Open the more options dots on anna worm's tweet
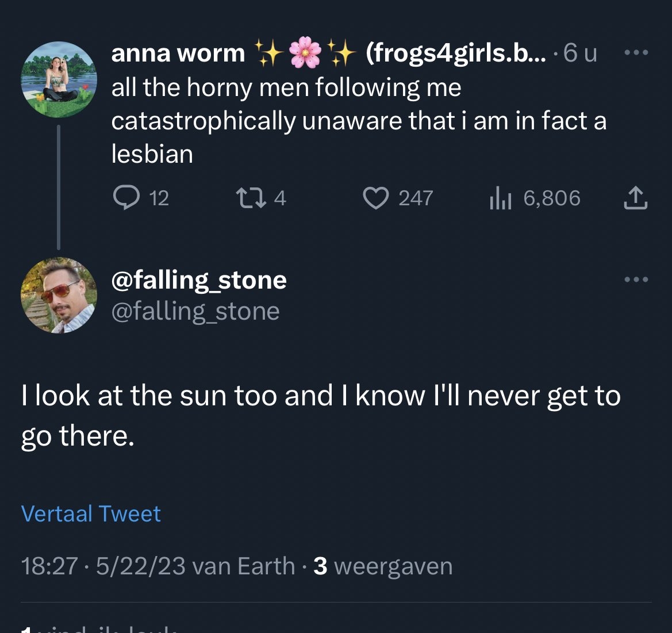 tap(636, 53)
